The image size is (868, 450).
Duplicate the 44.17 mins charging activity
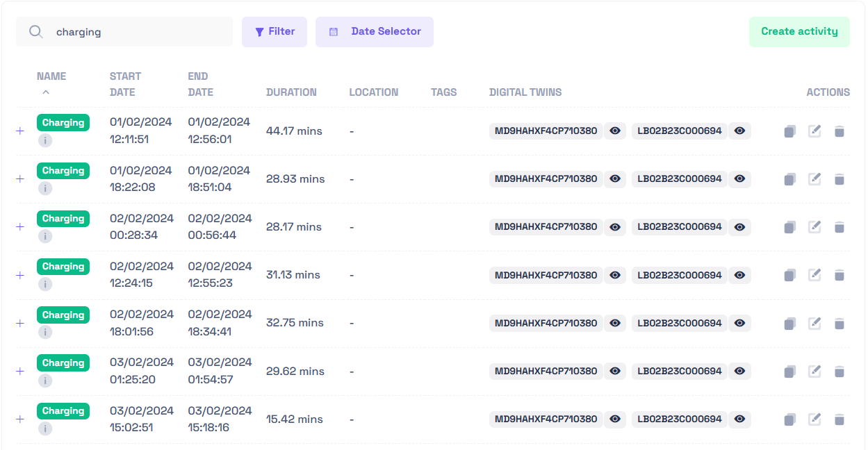tap(789, 131)
